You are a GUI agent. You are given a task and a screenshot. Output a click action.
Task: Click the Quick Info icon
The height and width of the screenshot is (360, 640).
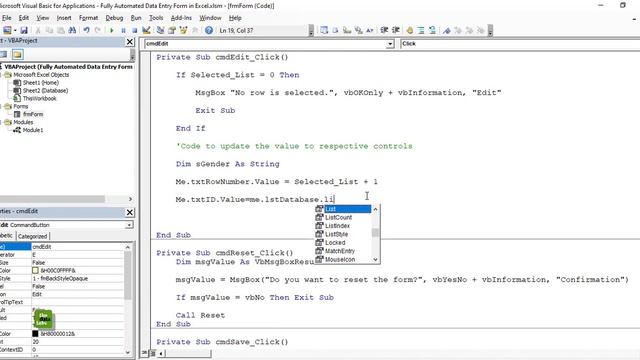click(x=347, y=30)
